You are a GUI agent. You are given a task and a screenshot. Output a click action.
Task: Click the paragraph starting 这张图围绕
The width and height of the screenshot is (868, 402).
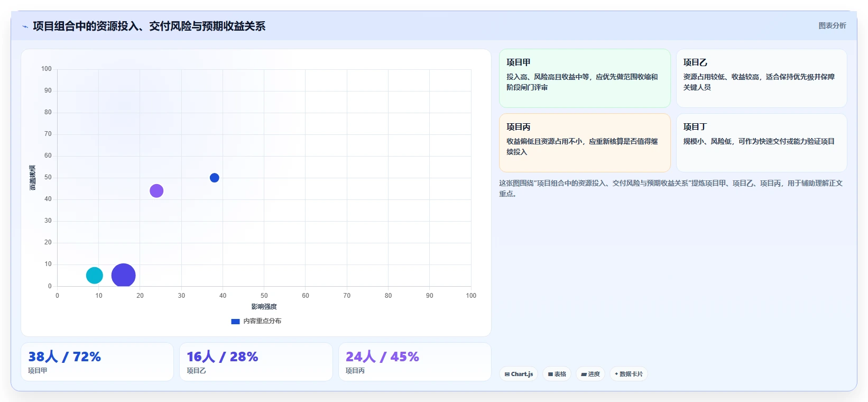point(671,188)
